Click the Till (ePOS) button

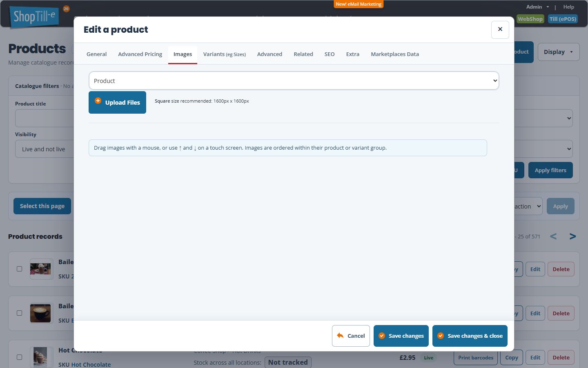coord(563,19)
